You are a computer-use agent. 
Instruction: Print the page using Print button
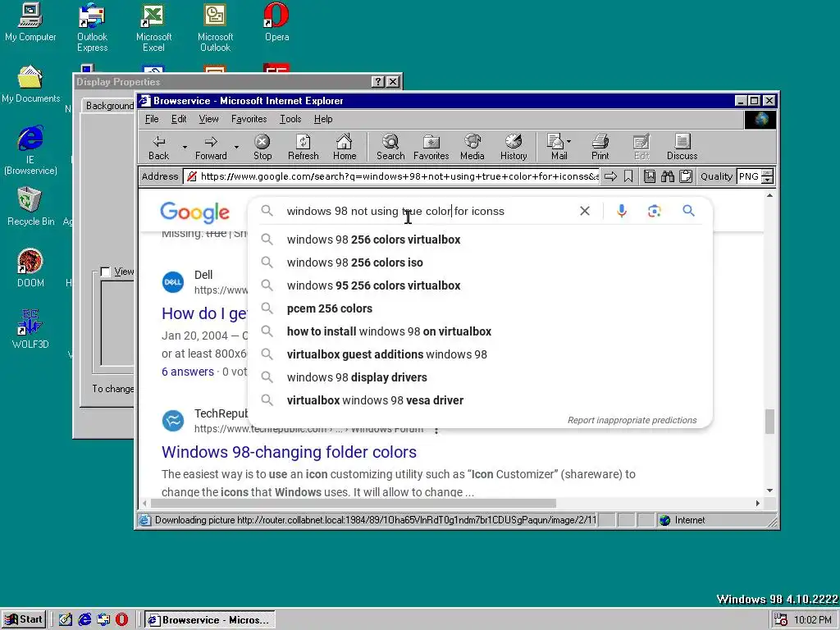click(x=600, y=148)
